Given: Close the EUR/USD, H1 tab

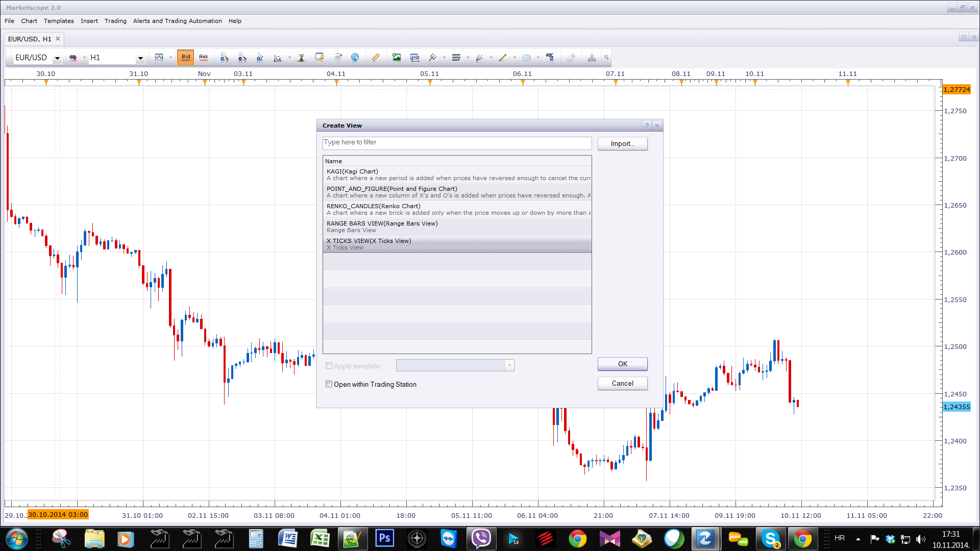Looking at the screenshot, I should click(58, 39).
